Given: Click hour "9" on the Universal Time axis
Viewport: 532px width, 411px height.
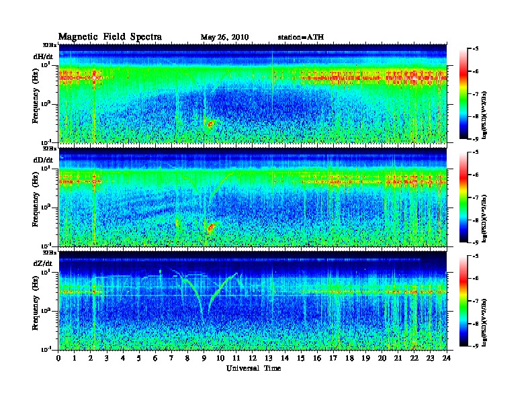Looking at the screenshot, I should (x=204, y=358).
